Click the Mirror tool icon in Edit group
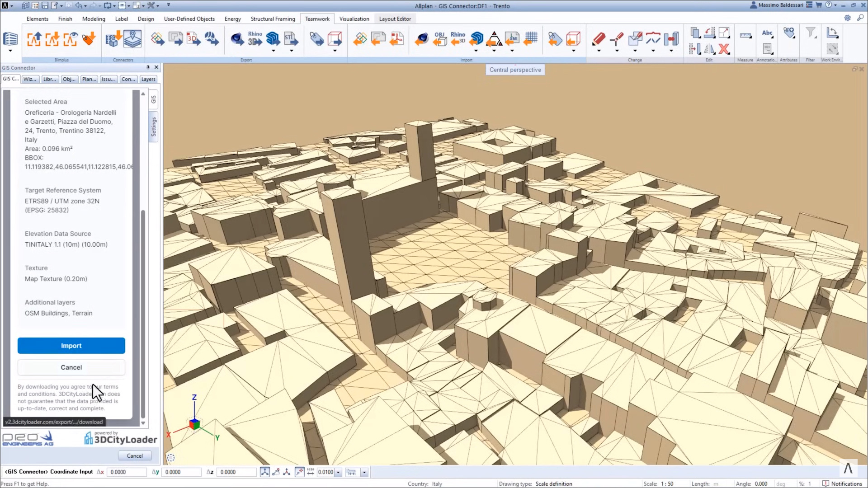This screenshot has height=488, width=868. tap(709, 49)
